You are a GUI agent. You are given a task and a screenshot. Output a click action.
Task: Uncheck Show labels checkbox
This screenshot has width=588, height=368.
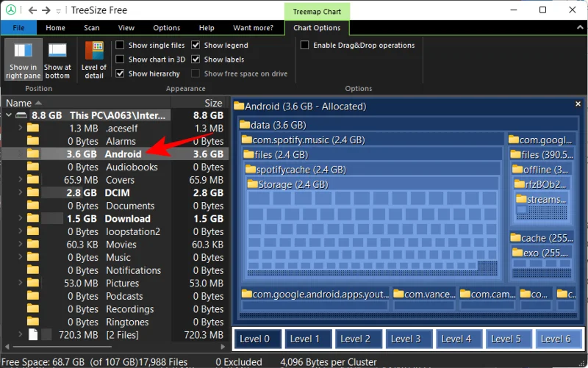pos(196,59)
